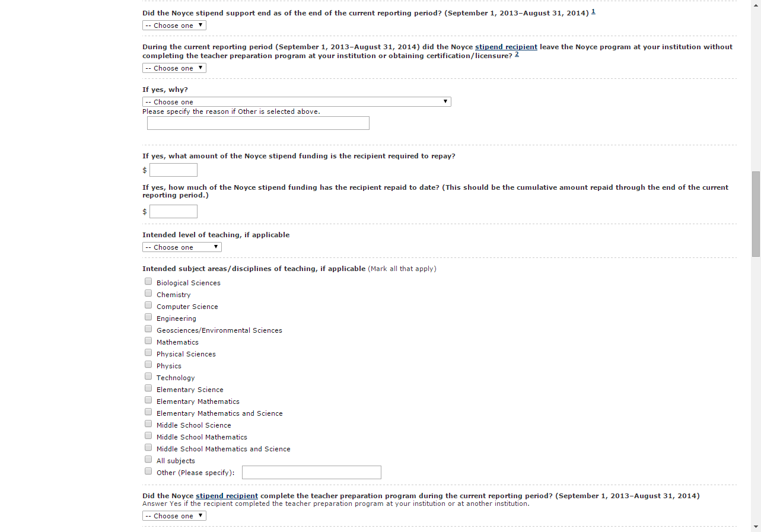Click the Other subject specify text field
The height and width of the screenshot is (532, 761).
click(311, 473)
